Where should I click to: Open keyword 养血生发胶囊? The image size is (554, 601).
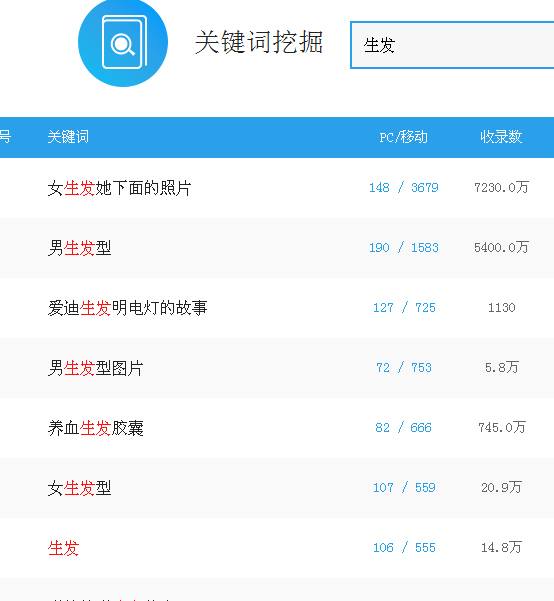pyautogui.click(x=95, y=428)
